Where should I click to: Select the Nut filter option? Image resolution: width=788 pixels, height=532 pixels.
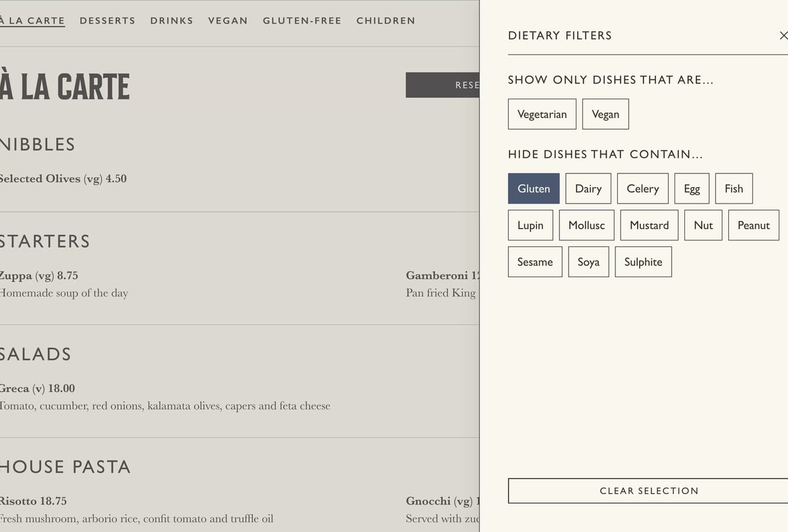[x=703, y=225]
